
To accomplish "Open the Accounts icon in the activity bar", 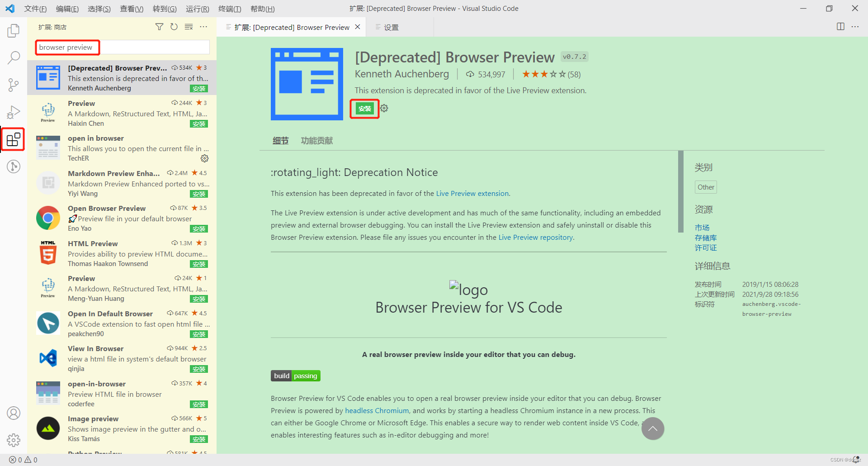I will (14, 413).
